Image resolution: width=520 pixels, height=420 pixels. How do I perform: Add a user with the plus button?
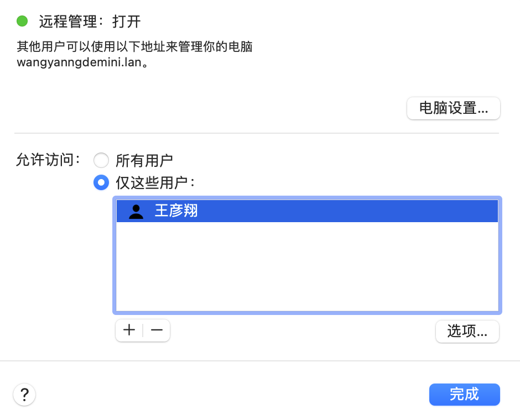click(x=129, y=330)
